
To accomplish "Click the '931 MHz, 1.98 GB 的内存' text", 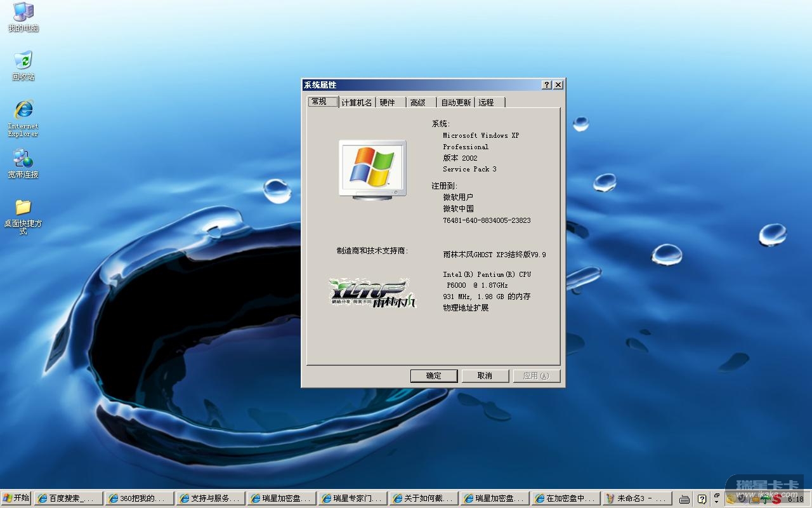I will (487, 297).
